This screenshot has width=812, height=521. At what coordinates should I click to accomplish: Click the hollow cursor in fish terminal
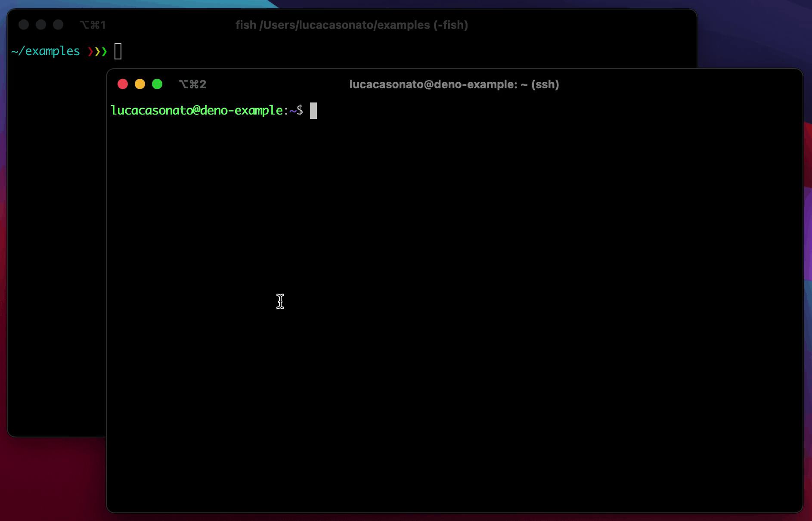(118, 51)
